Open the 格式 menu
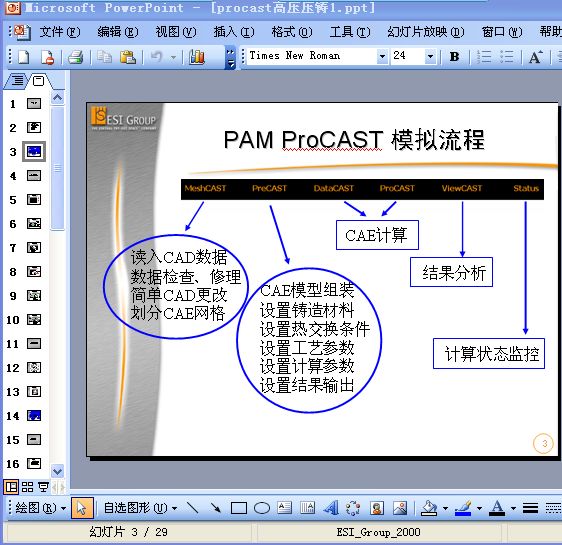The height and width of the screenshot is (545, 562). click(292, 32)
